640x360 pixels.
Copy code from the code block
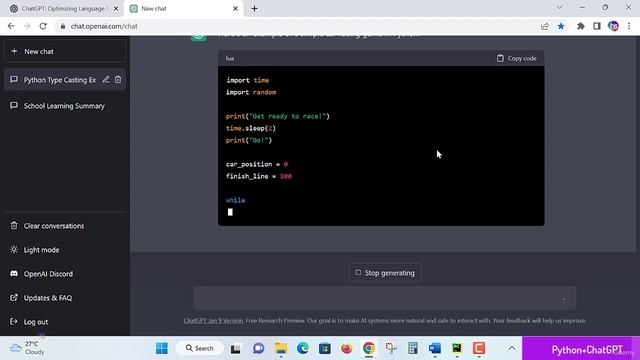tap(516, 58)
